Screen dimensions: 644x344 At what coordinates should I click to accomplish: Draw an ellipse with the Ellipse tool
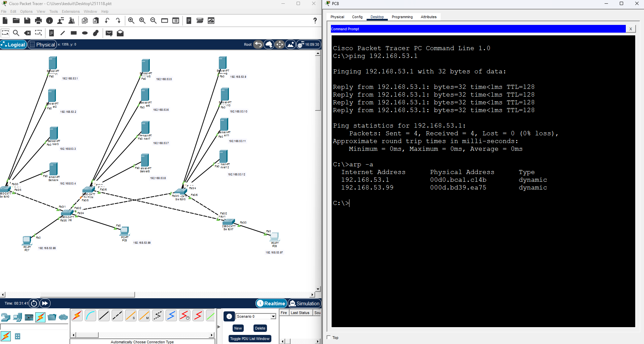[85, 33]
